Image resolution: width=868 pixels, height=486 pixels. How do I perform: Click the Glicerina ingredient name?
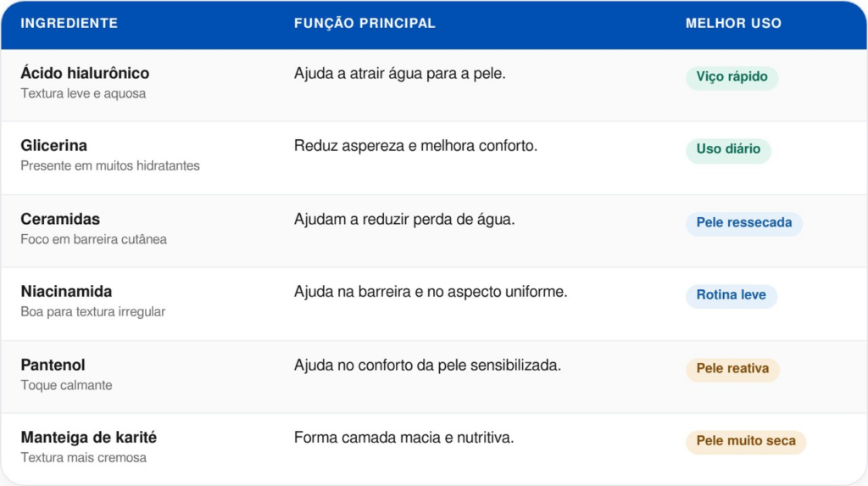click(x=53, y=146)
